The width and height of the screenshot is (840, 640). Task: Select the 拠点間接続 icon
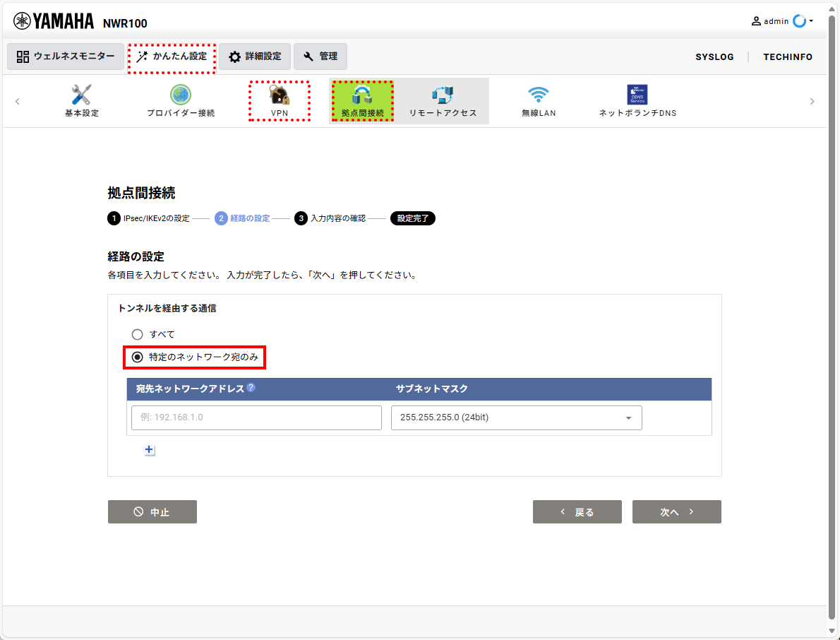pos(362,95)
